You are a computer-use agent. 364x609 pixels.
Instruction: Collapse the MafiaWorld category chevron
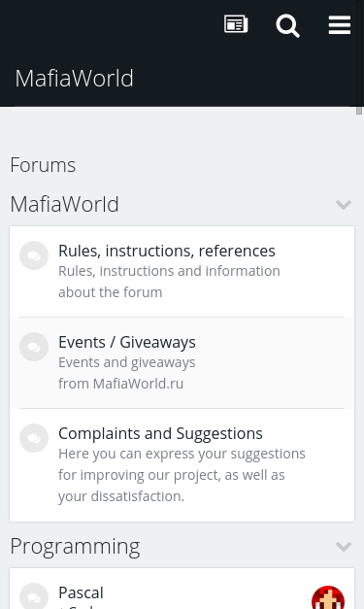(344, 204)
